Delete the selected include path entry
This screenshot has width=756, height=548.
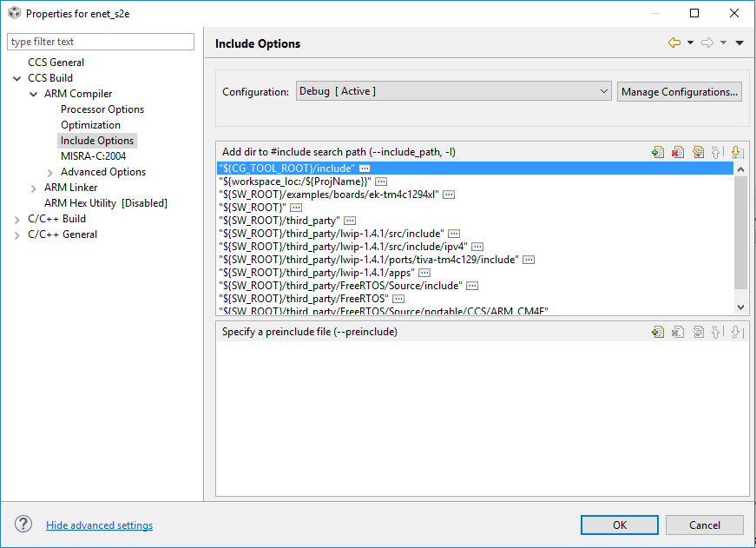point(678,152)
